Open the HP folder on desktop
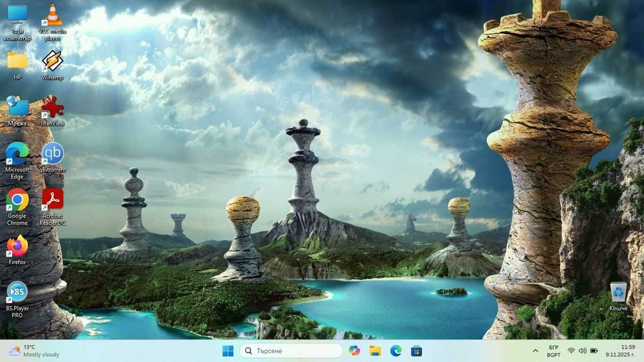This screenshot has width=644, height=362. tap(17, 66)
